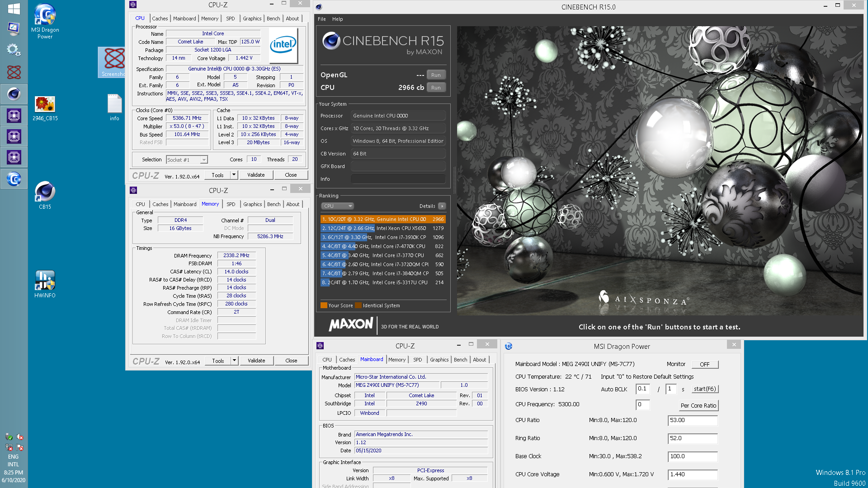Switch to About tab in Mainboard CPU-Z window
868x488 pixels.
tap(480, 360)
